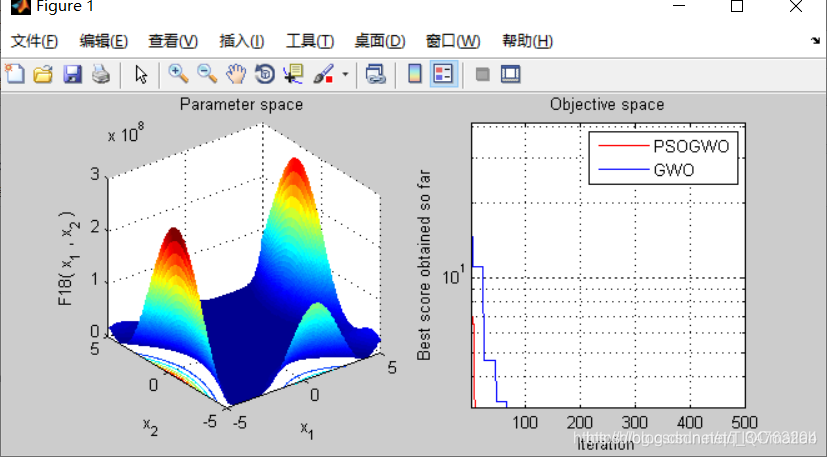Screen dimensions: 827x457
Task: Open the 插入(I) menu
Action: click(242, 41)
